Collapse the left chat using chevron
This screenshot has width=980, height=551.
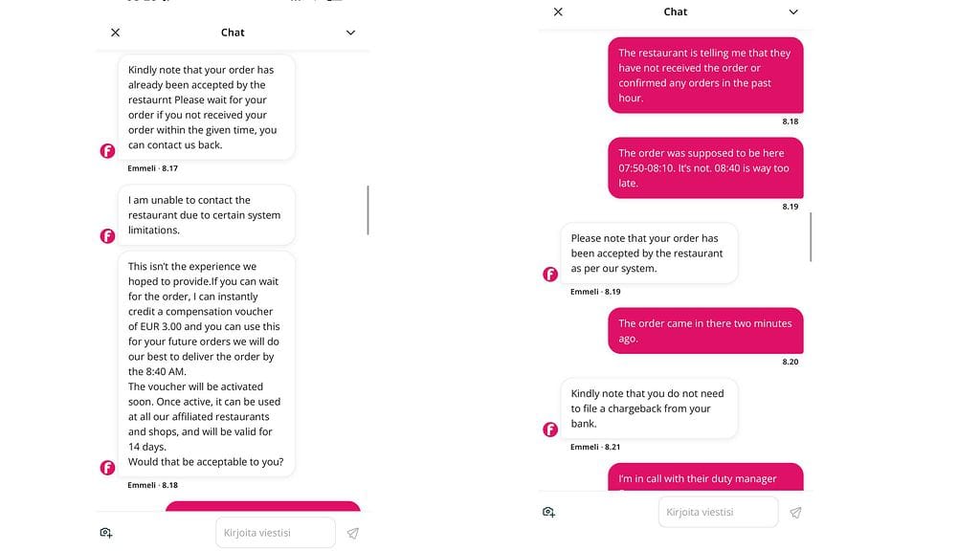350,33
